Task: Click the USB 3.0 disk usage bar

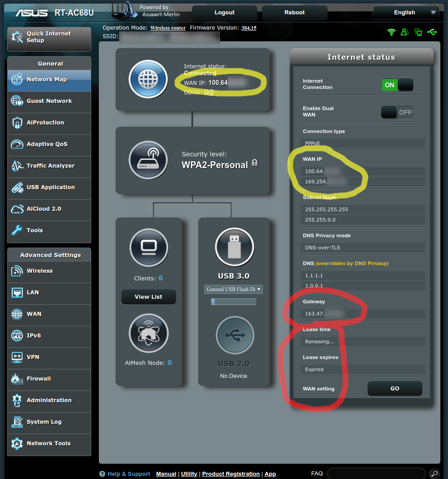Action: click(234, 302)
